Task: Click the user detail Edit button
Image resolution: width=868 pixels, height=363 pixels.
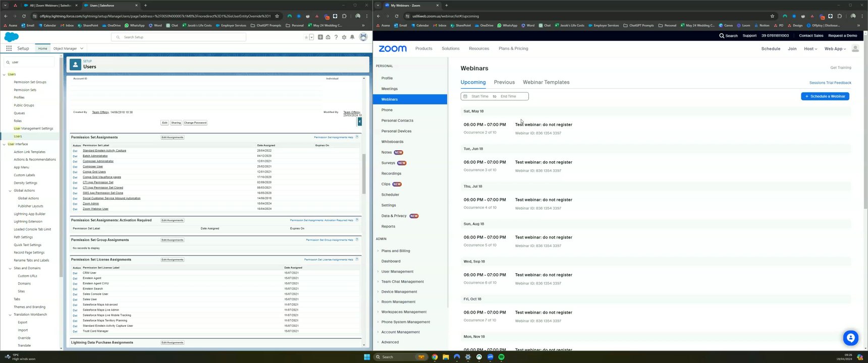Action: click(x=165, y=123)
